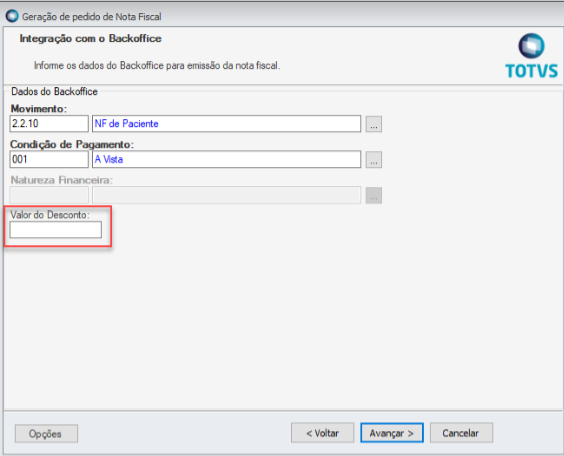This screenshot has height=456, width=564.
Task: Focus the Valor do Desconto field
Action: (x=56, y=229)
